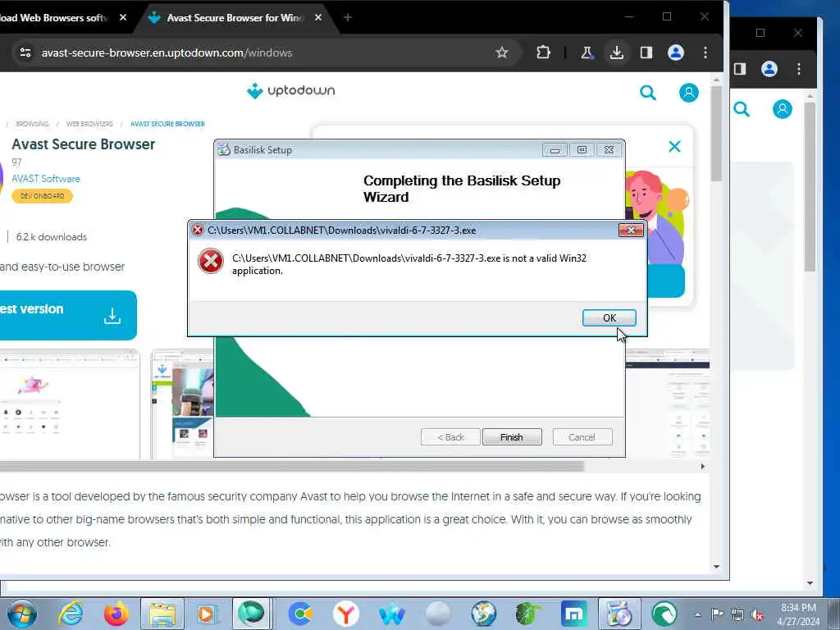Screen dimensions: 840x630
Task: Launch Firefox from taskbar
Action: pos(116,614)
